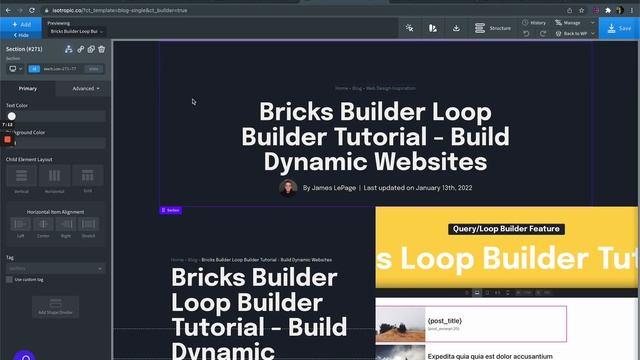Click the author avatar image

click(x=288, y=188)
